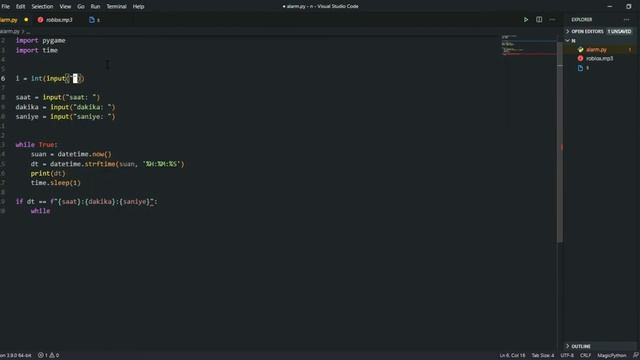Image resolution: width=640 pixels, height=360 pixels.
Task: Open the Terminal menu
Action: pyautogui.click(x=116, y=7)
